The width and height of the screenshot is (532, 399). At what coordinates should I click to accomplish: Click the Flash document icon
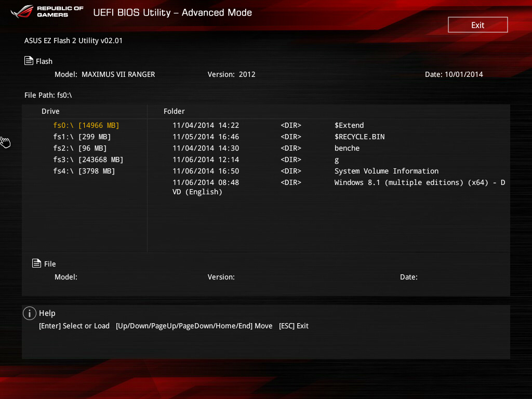(x=29, y=61)
